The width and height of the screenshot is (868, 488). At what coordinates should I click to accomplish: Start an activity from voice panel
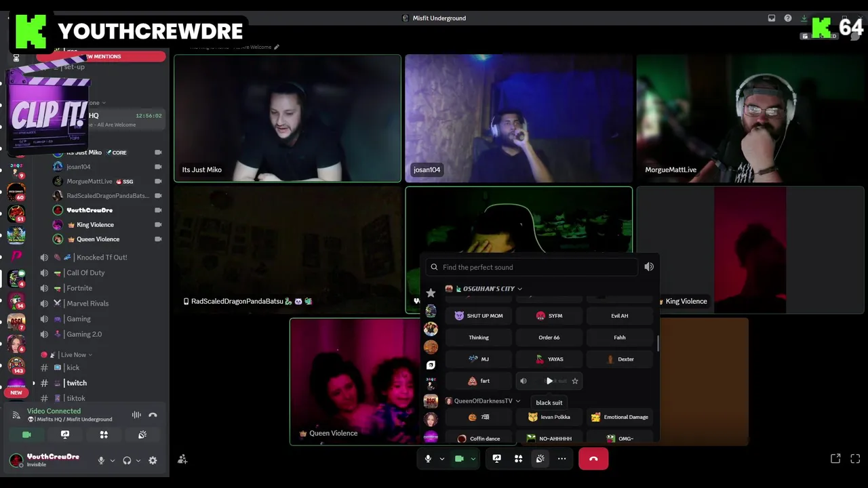coord(104,434)
